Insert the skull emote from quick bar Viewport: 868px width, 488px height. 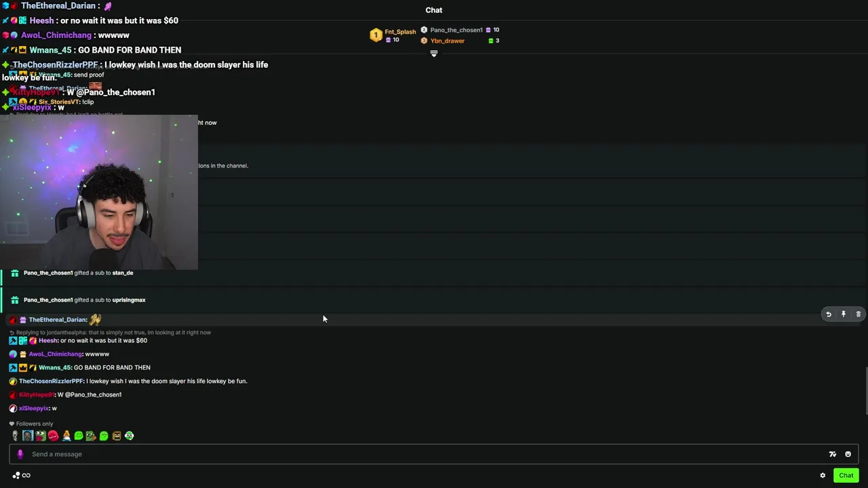[x=15, y=436]
